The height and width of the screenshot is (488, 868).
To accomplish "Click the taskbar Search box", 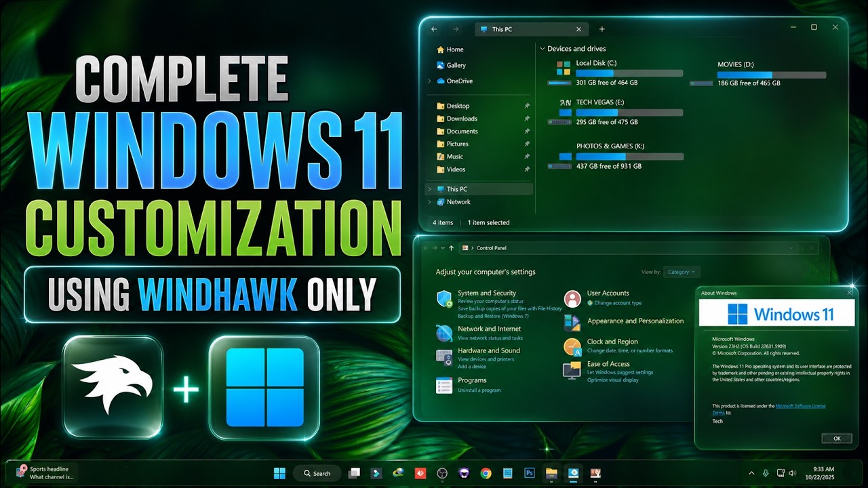I will pos(317,473).
